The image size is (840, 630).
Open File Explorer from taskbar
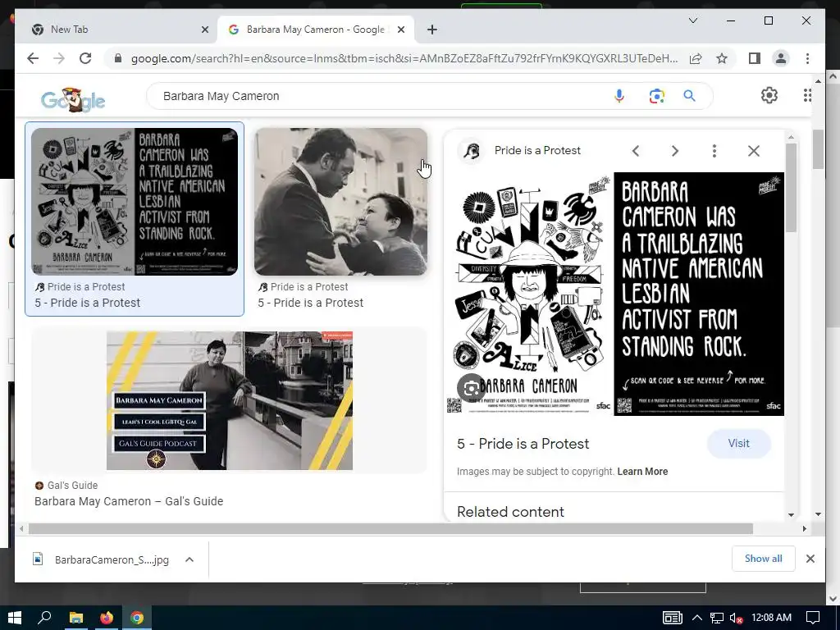[x=75, y=618]
